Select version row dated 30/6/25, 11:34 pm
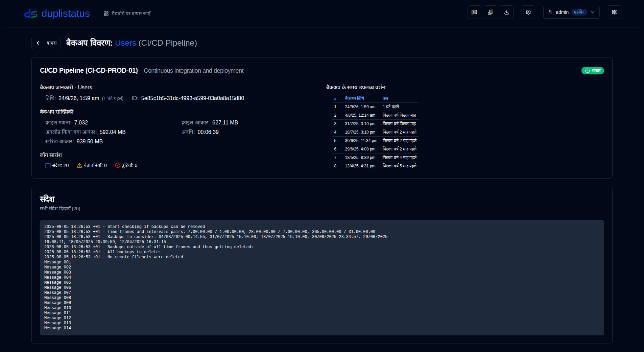644x352 pixels. tap(375, 141)
